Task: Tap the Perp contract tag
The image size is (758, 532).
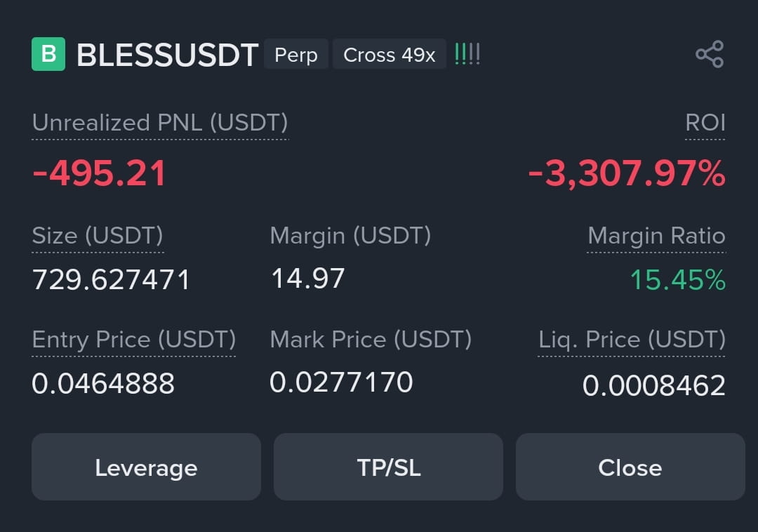Action: click(x=296, y=54)
